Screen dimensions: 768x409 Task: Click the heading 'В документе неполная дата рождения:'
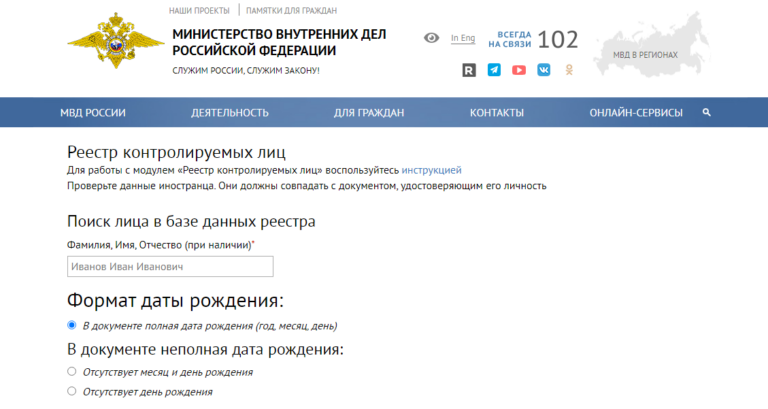click(x=205, y=350)
